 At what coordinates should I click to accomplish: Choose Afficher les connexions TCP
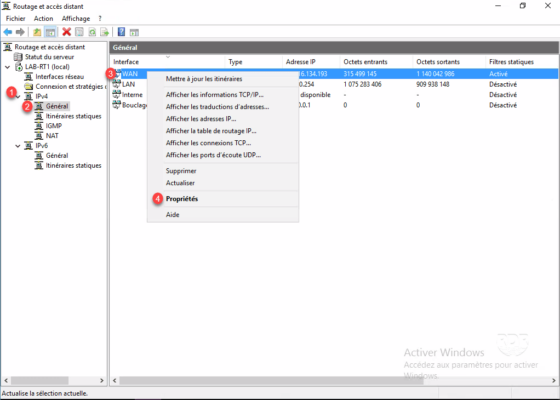click(x=223, y=143)
